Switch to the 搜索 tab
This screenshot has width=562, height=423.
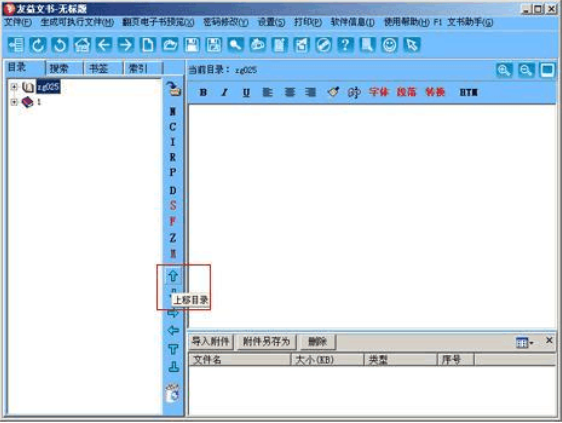(59, 68)
